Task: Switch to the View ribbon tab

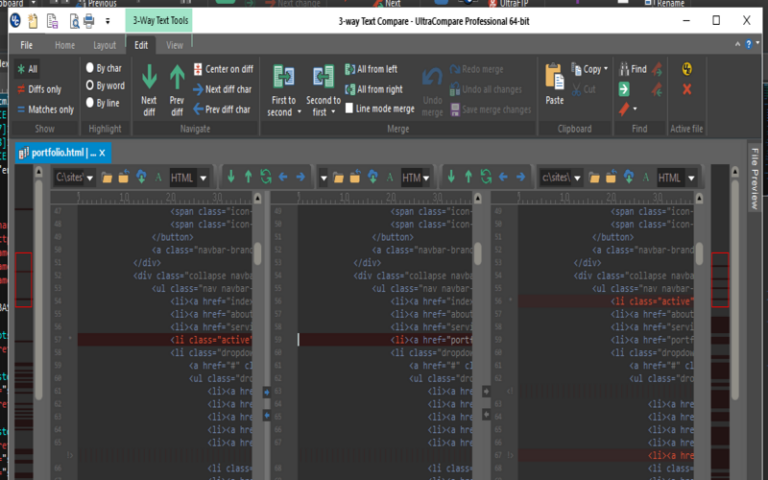Action: point(174,45)
